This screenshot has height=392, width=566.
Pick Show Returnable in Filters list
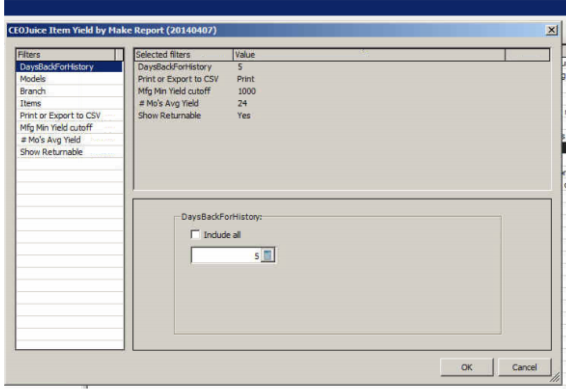tap(69, 152)
